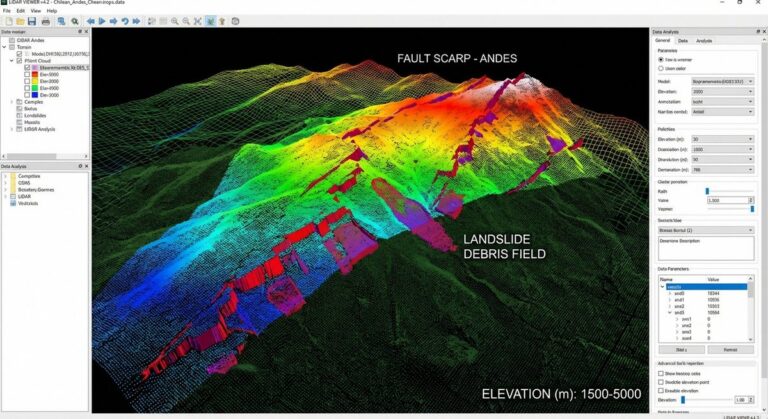Image resolution: width=768 pixels, height=419 pixels.
Task: Open the font dropdown showing Arial
Action: [722, 112]
